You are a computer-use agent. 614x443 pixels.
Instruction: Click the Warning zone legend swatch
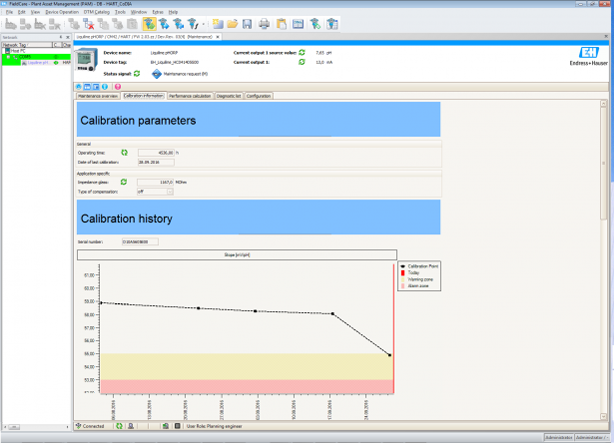(x=403, y=279)
